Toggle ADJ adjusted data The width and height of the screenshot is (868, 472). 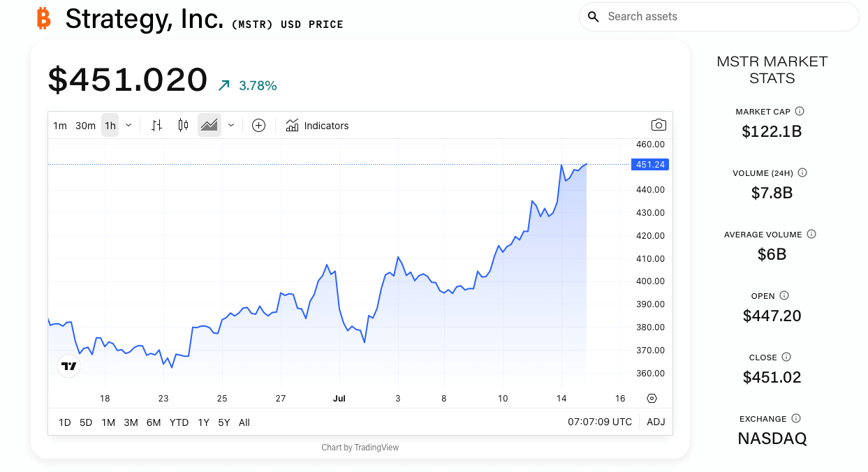pos(656,422)
